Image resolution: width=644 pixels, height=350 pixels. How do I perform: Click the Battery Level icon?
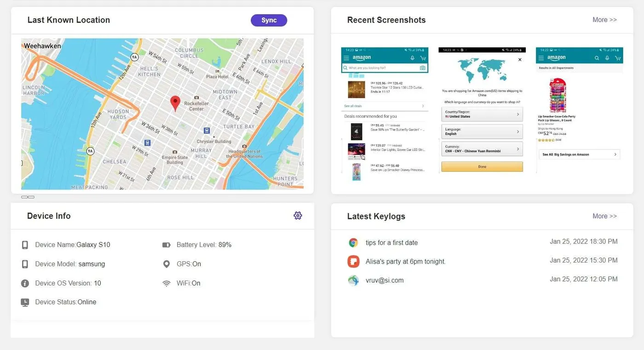coord(167,245)
